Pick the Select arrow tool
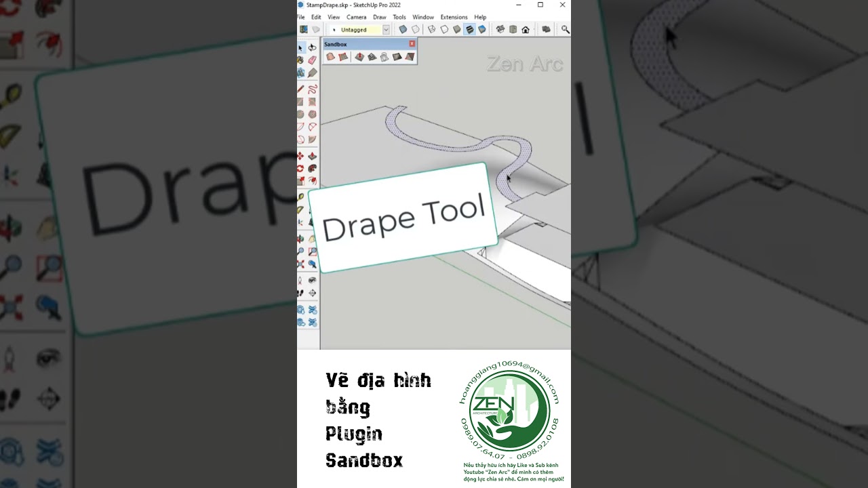868x488 pixels. 300,48
